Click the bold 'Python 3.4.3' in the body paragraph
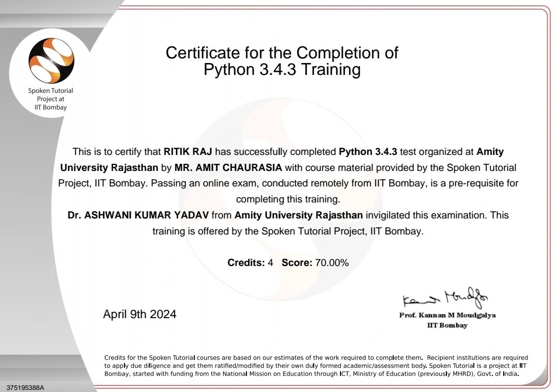This screenshot has height=392, width=558. (368, 152)
